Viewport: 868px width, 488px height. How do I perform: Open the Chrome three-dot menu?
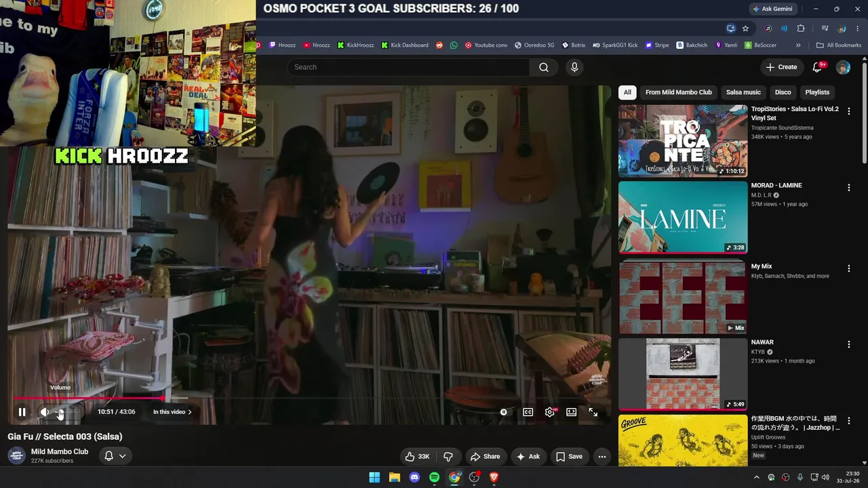tap(858, 28)
